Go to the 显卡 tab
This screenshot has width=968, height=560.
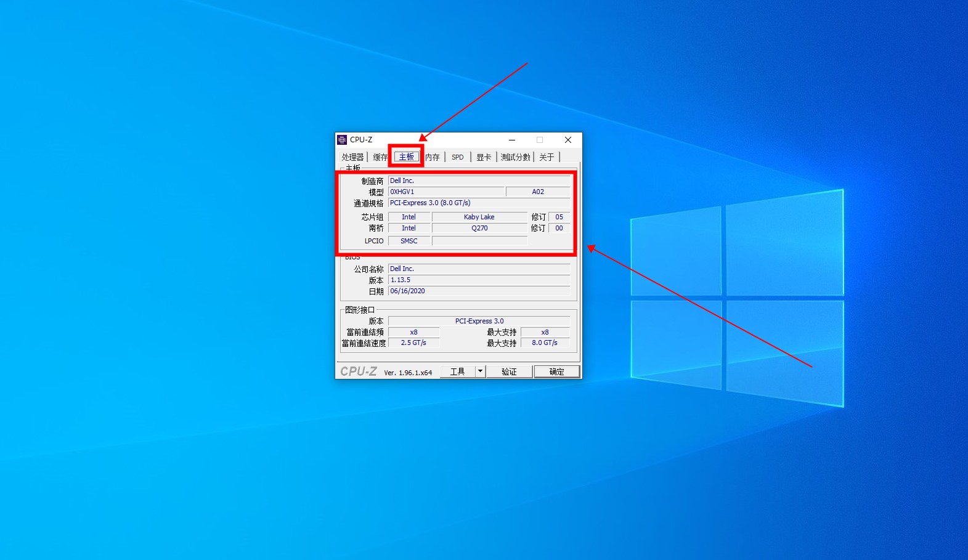(x=484, y=157)
